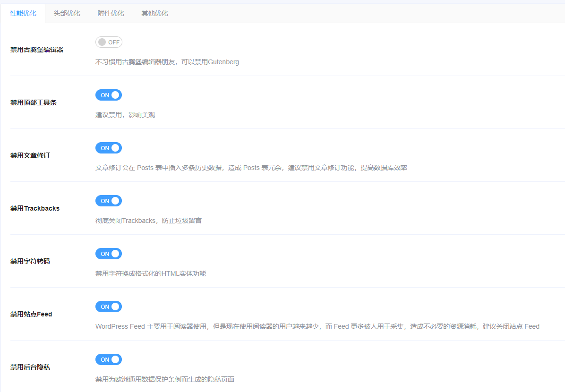This screenshot has height=392, width=565.
Task: Click the 禁用古腾堡编辑器 label
Action: (x=37, y=50)
